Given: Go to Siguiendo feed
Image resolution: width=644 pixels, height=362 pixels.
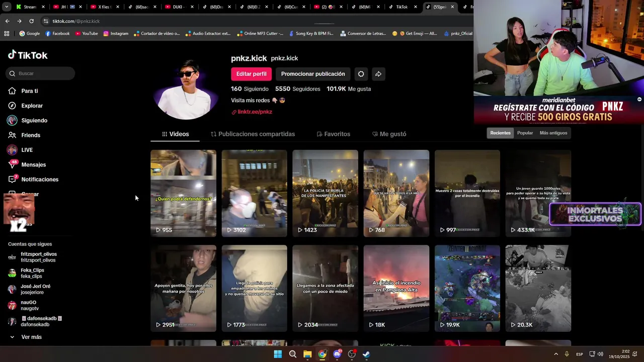Looking at the screenshot, I should (27, 121).
